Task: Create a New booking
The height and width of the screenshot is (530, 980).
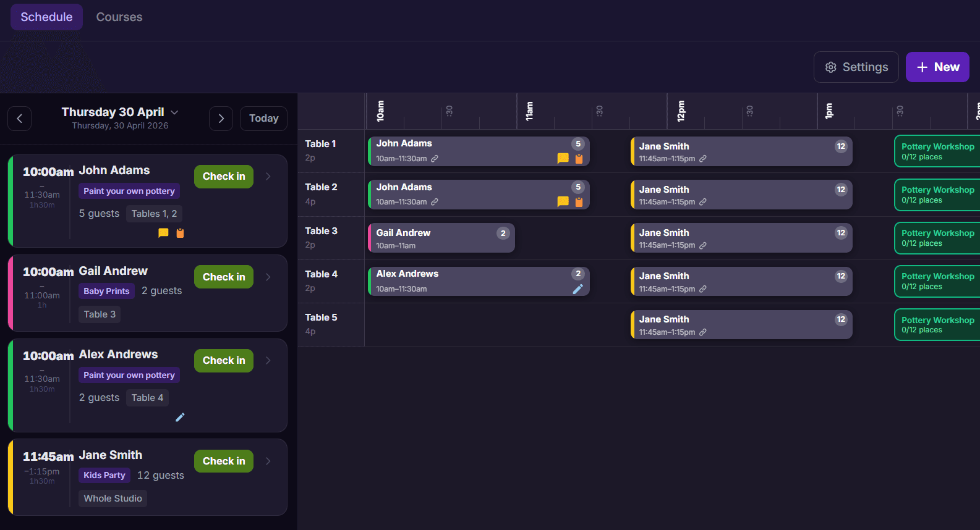Action: [x=937, y=67]
